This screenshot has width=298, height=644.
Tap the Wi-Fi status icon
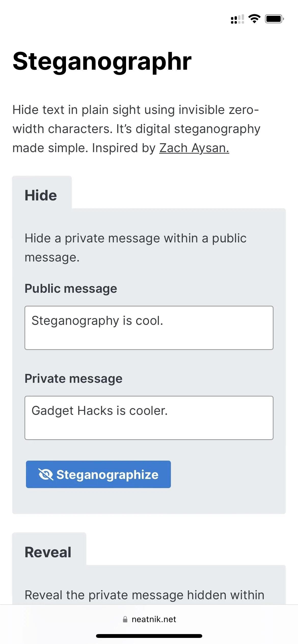point(254,19)
